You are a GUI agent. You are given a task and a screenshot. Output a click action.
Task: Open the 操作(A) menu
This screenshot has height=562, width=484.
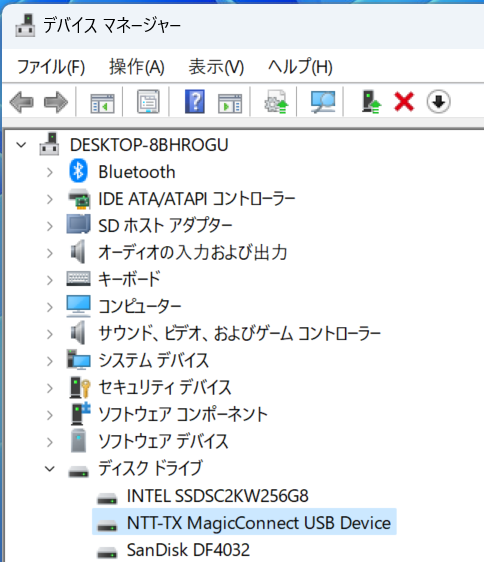click(137, 67)
